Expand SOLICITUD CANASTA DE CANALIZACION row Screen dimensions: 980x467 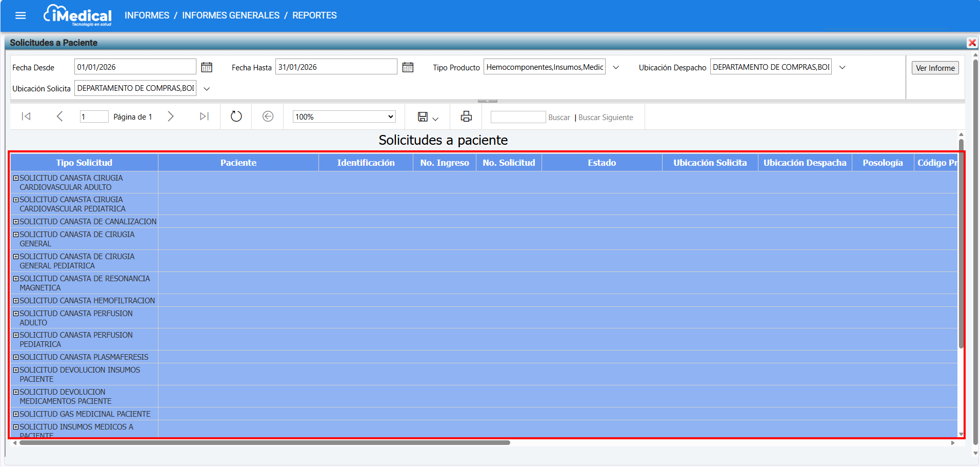click(16, 222)
